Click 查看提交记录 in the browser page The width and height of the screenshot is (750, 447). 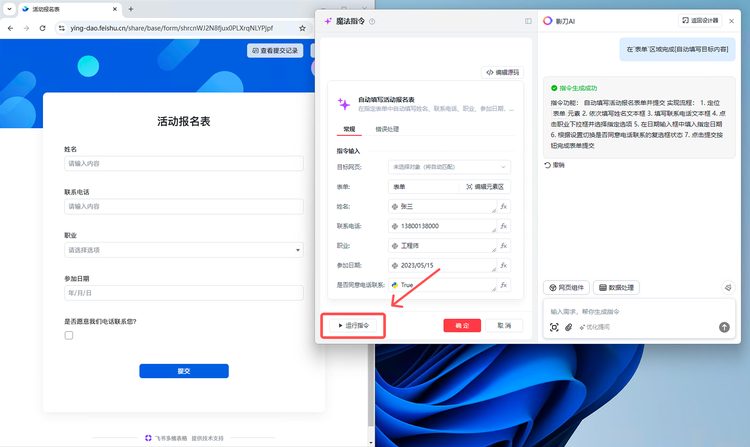click(x=275, y=50)
